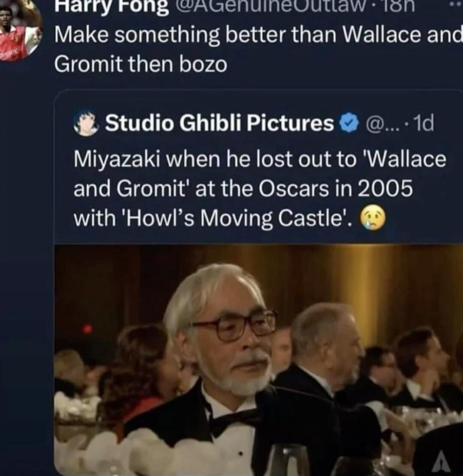Click 'Oscars in 2005' in quoted tweet
Screen dimensions: 463x476
336,188
